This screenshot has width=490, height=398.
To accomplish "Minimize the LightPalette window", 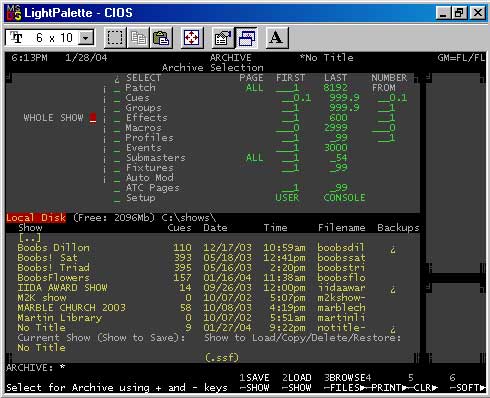I will (443, 13).
